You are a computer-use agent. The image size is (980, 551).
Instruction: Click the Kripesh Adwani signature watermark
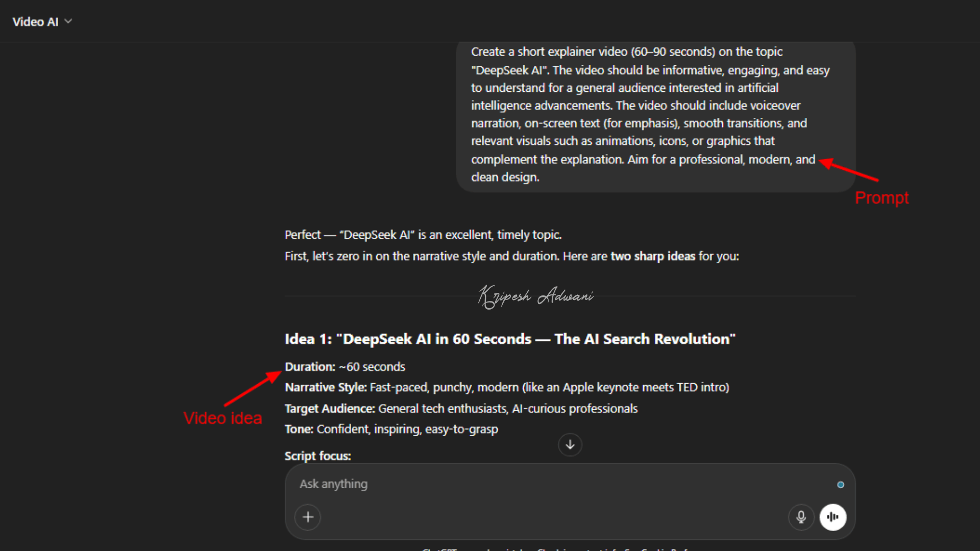click(x=535, y=296)
